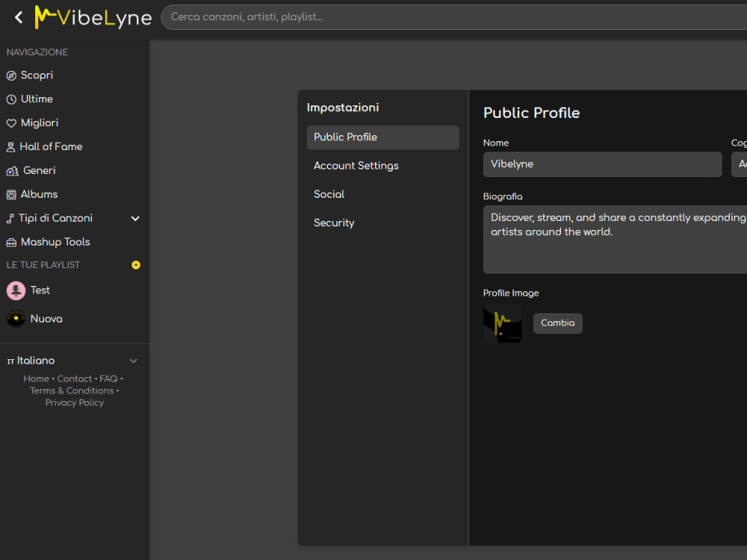Open the Italiano language dropdown

[x=72, y=361]
